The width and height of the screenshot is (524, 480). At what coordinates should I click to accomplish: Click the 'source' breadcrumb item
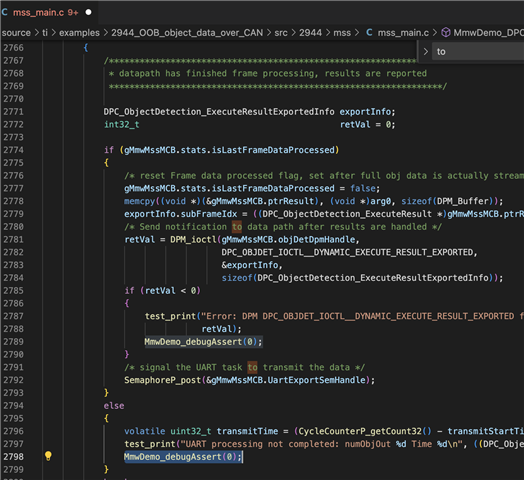[16, 33]
